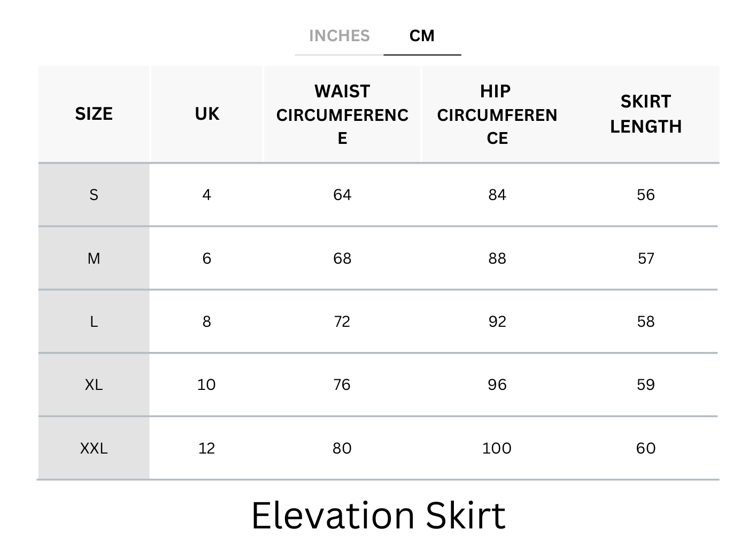Switch to the INCHES tab

(339, 36)
